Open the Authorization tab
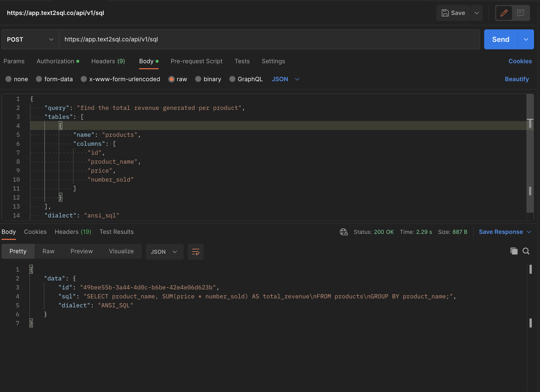 pos(58,61)
